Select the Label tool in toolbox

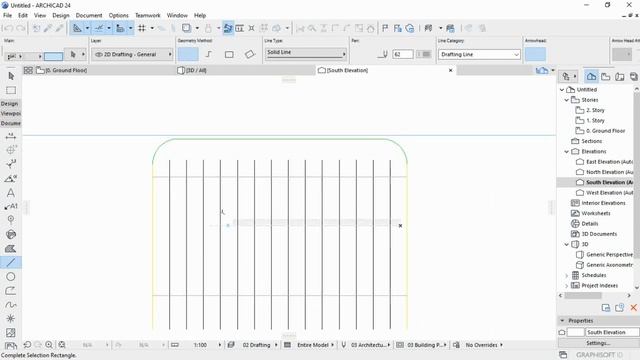pos(11,207)
